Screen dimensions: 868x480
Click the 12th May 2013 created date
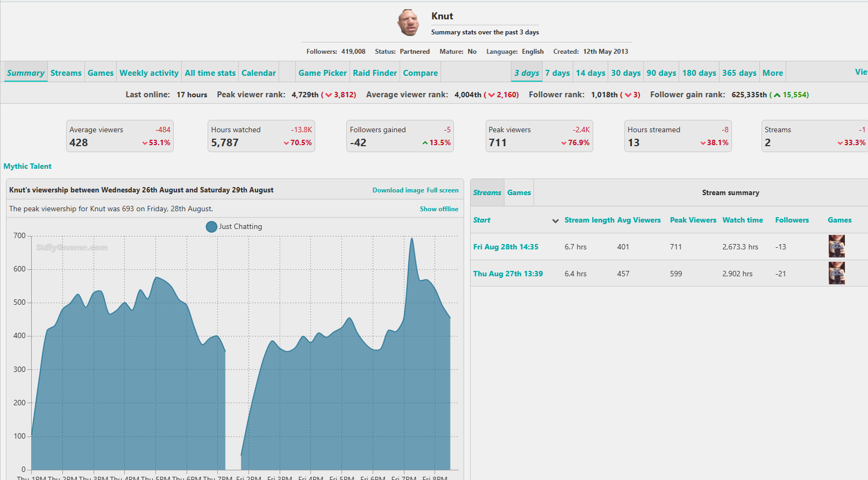coord(606,52)
